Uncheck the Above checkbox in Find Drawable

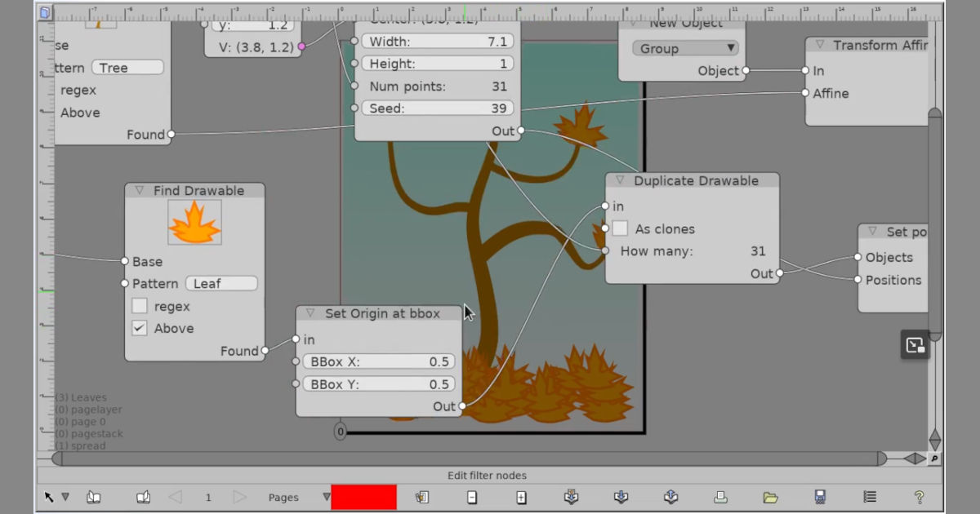click(140, 328)
